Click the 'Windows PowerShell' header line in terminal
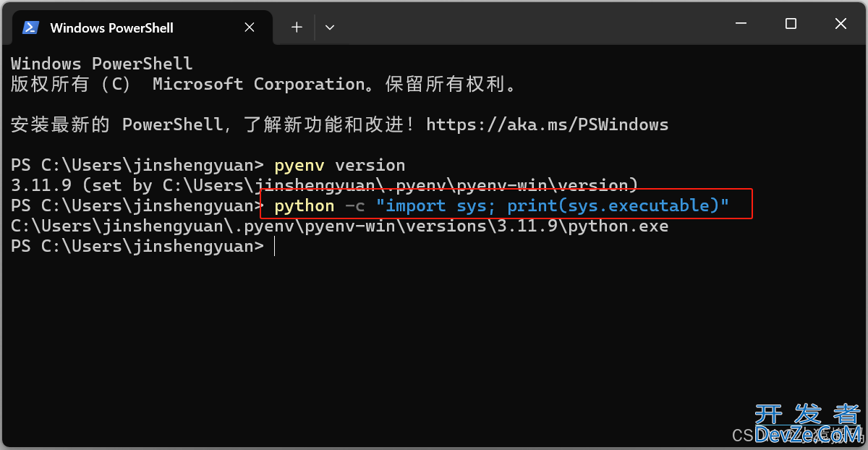Screen dimensions: 868x450 (x=102, y=64)
